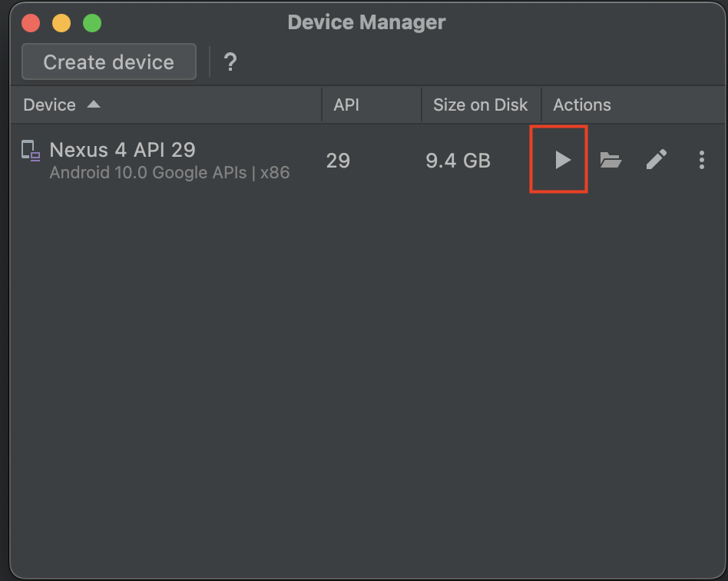Click the Actions column header
The height and width of the screenshot is (581, 728).
tap(582, 105)
